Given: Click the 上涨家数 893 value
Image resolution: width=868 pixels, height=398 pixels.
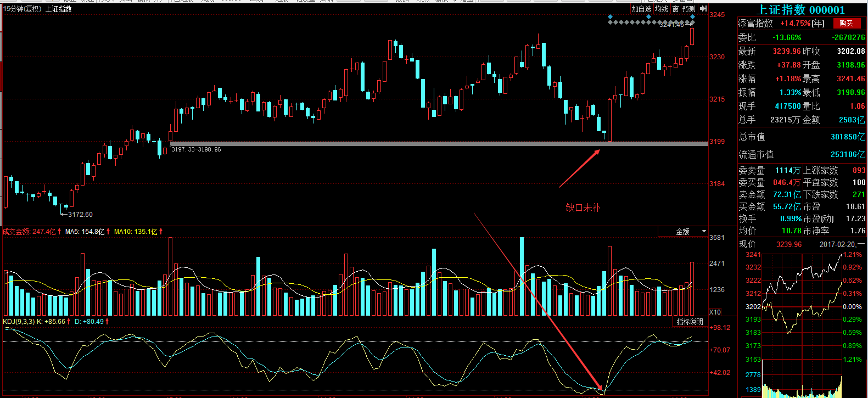Looking at the screenshot, I should [859, 171].
